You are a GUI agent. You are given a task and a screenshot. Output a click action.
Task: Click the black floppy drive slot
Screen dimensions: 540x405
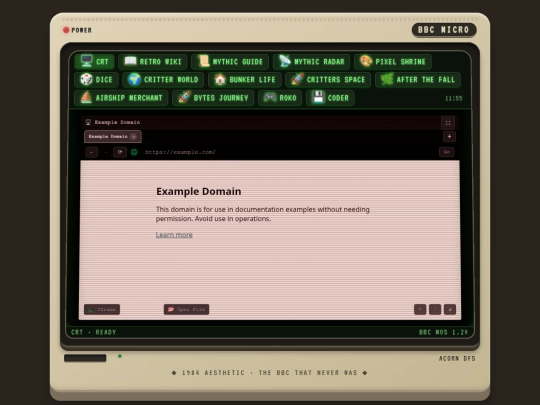tap(85, 358)
